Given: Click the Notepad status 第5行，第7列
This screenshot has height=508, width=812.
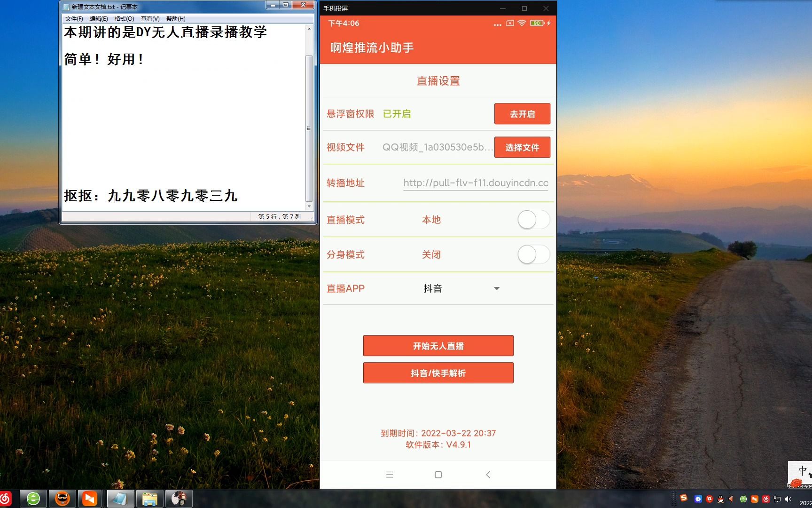Looking at the screenshot, I should pyautogui.click(x=279, y=217).
